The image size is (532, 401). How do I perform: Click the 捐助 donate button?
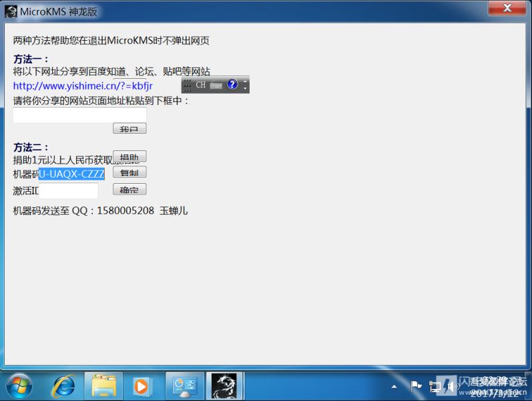click(x=129, y=156)
